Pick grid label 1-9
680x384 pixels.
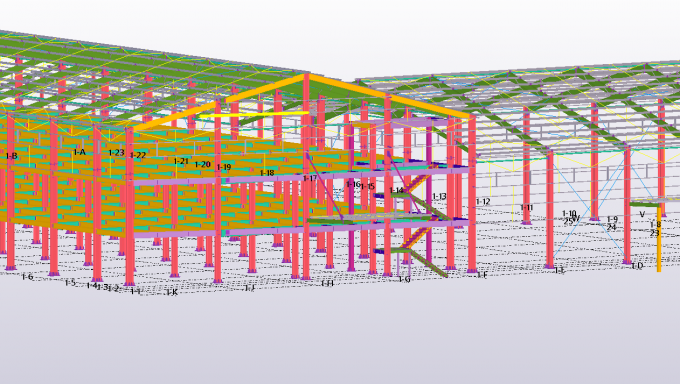pos(612,219)
